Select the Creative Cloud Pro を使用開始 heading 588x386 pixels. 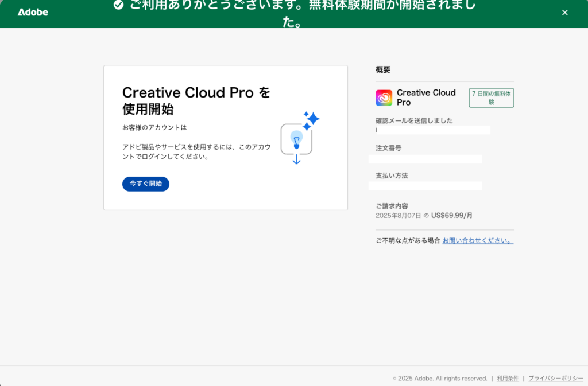(196, 101)
